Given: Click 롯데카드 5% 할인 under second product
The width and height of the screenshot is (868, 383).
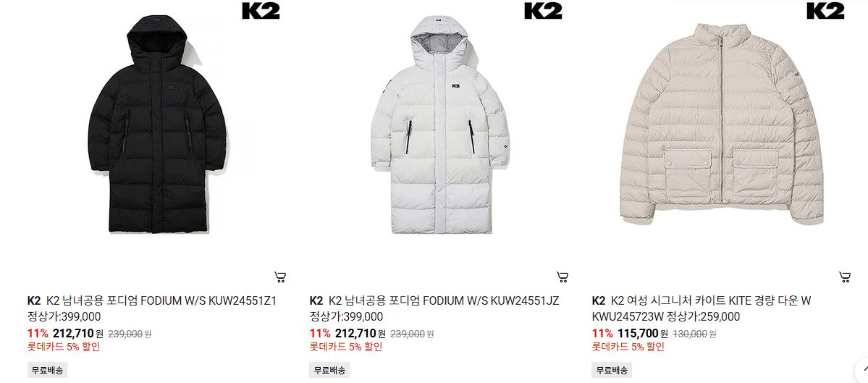Looking at the screenshot, I should 346,347.
